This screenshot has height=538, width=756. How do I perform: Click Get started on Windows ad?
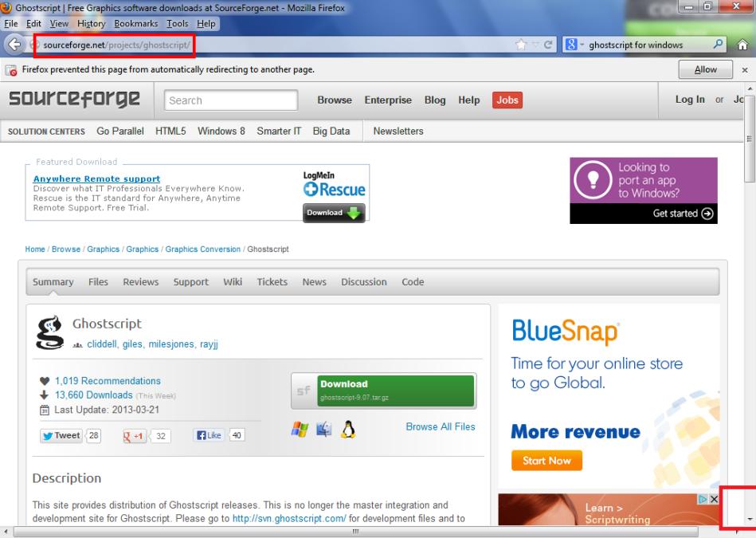(683, 214)
